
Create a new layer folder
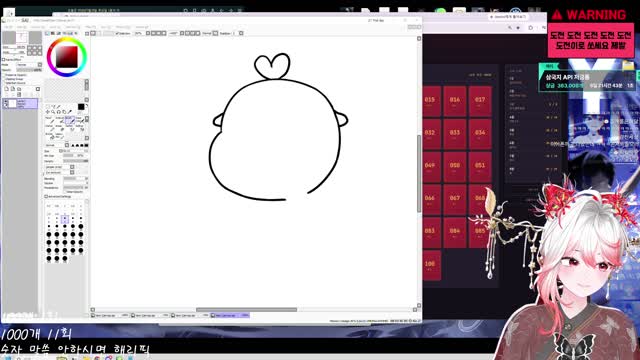pyautogui.click(x=19, y=89)
